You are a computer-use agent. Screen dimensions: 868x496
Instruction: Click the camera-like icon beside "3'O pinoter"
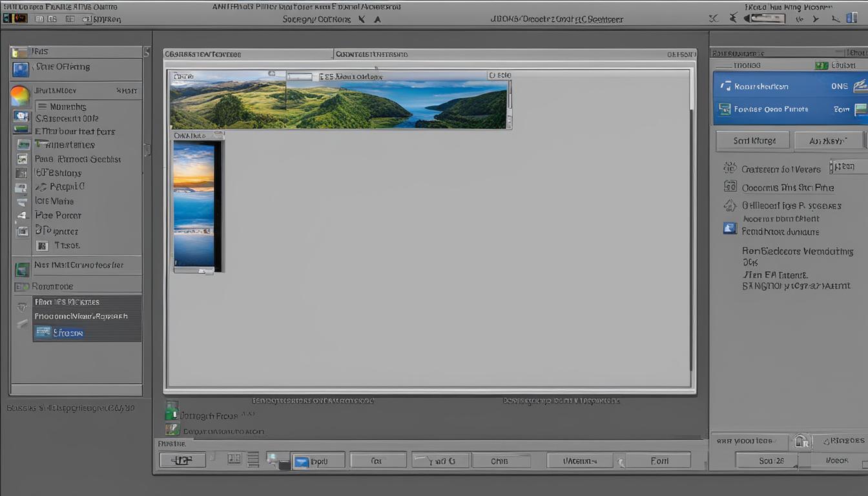(x=23, y=231)
